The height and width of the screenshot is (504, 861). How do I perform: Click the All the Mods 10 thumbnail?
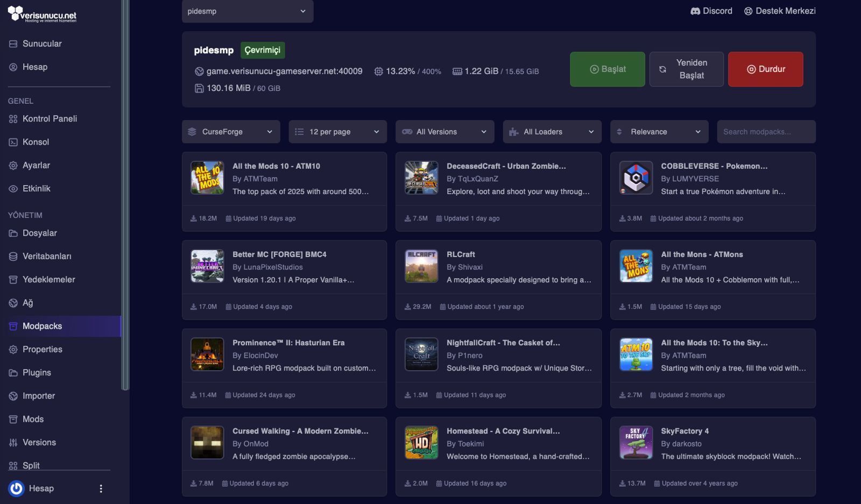click(207, 178)
